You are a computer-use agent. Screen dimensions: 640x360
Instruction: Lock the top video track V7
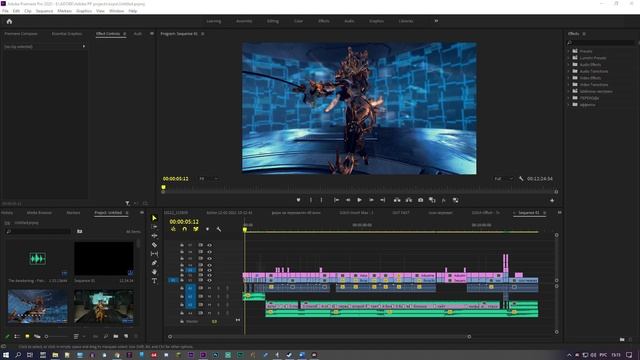pyautogui.click(x=182, y=245)
